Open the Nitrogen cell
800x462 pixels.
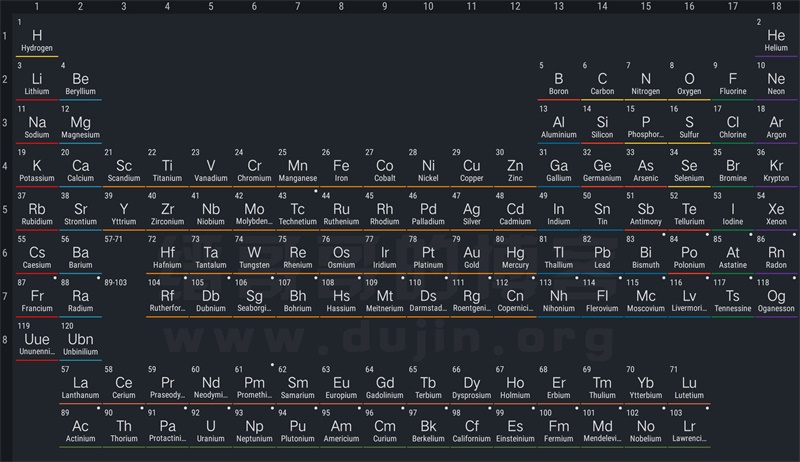645,80
